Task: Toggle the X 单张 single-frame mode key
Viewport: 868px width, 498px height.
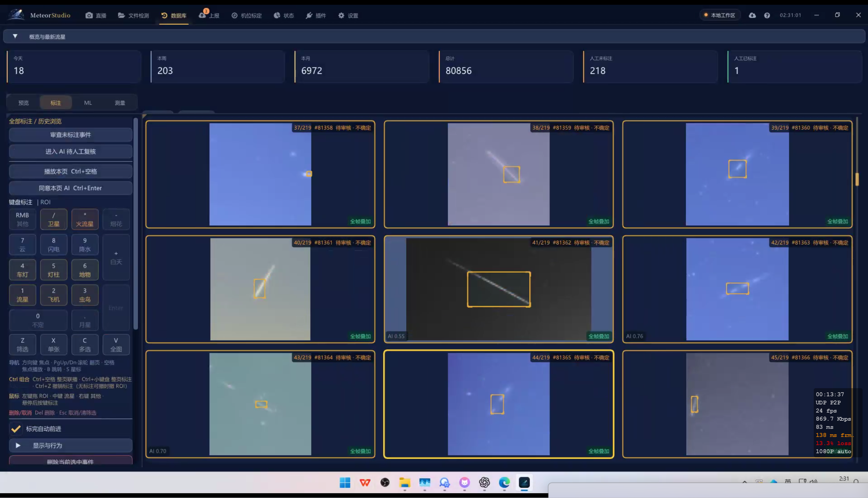Action: [53, 344]
